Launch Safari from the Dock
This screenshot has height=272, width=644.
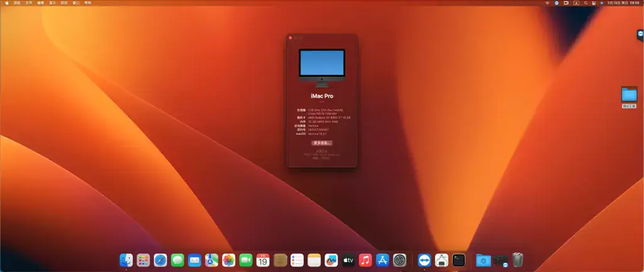point(160,260)
